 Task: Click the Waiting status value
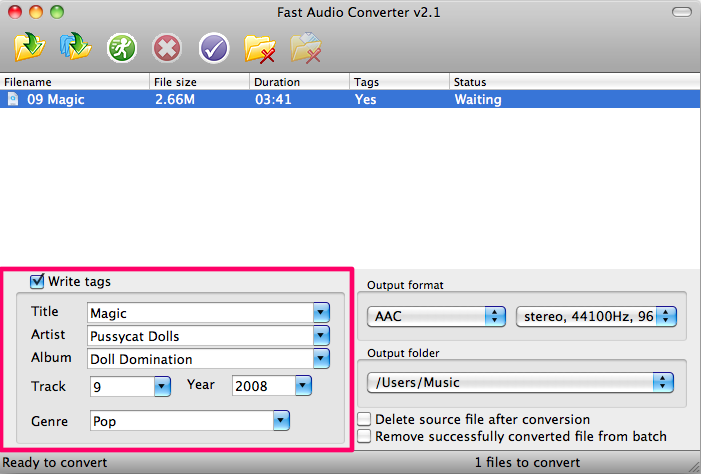[478, 99]
